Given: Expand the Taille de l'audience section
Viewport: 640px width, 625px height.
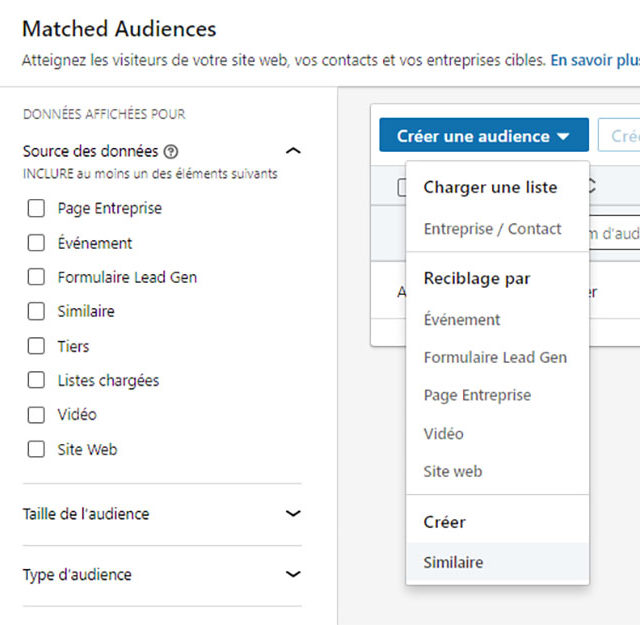Looking at the screenshot, I should point(293,514).
